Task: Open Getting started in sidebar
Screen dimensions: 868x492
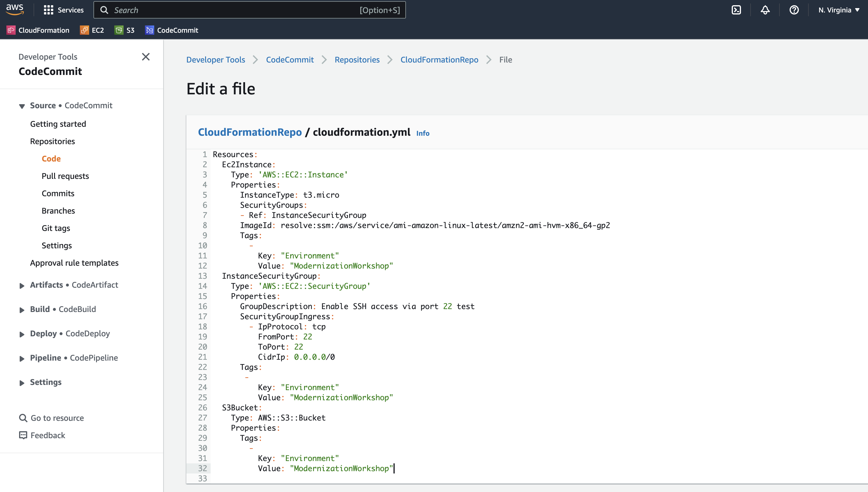Action: click(58, 124)
